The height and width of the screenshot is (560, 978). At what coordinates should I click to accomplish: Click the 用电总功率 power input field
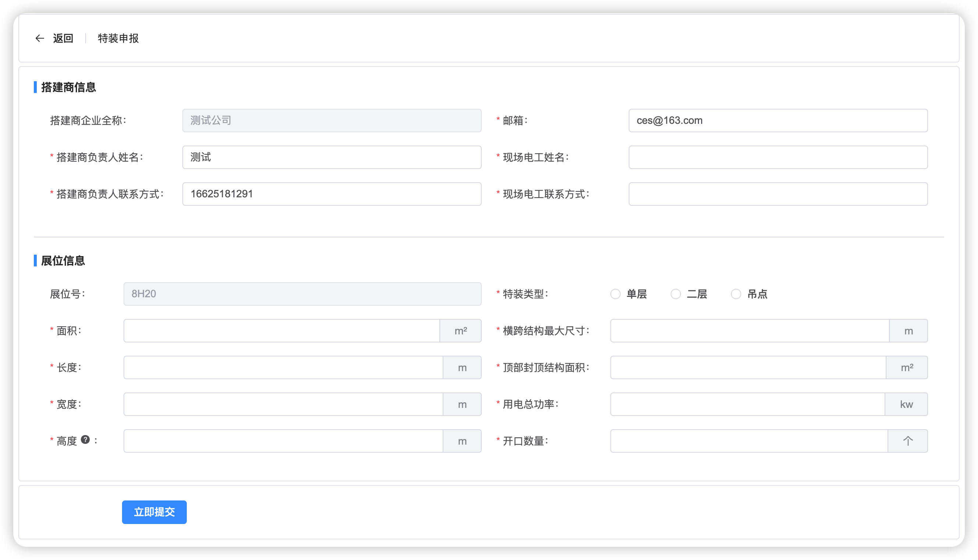pos(747,404)
